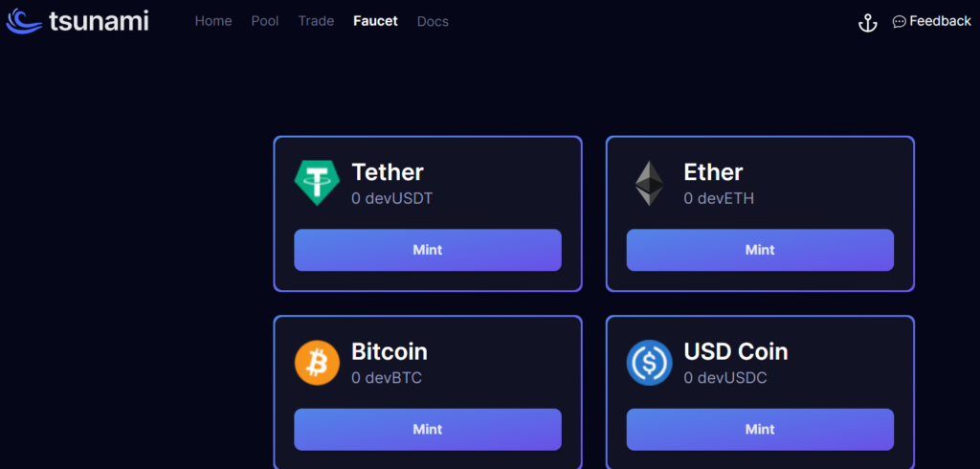Go to the Pool page
980x469 pixels.
pos(265,21)
